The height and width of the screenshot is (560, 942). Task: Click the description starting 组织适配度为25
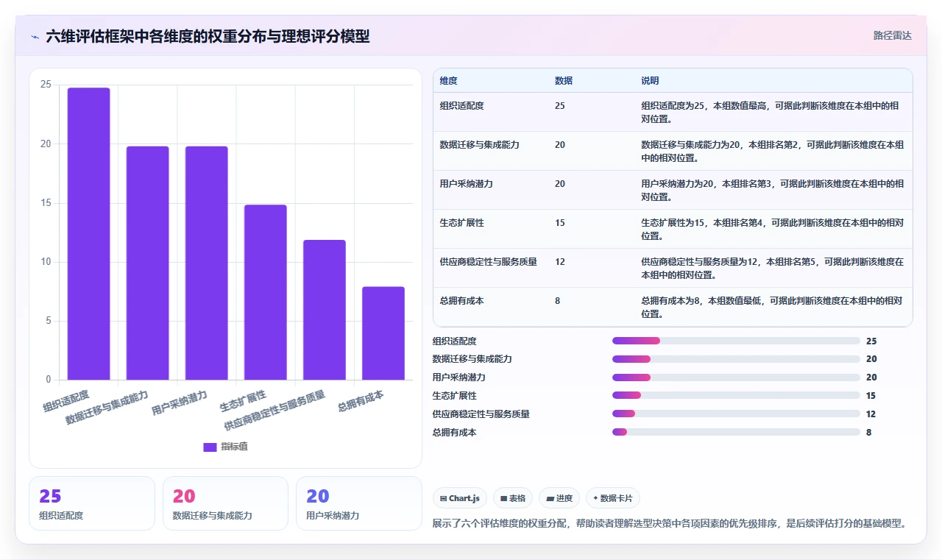pos(770,112)
